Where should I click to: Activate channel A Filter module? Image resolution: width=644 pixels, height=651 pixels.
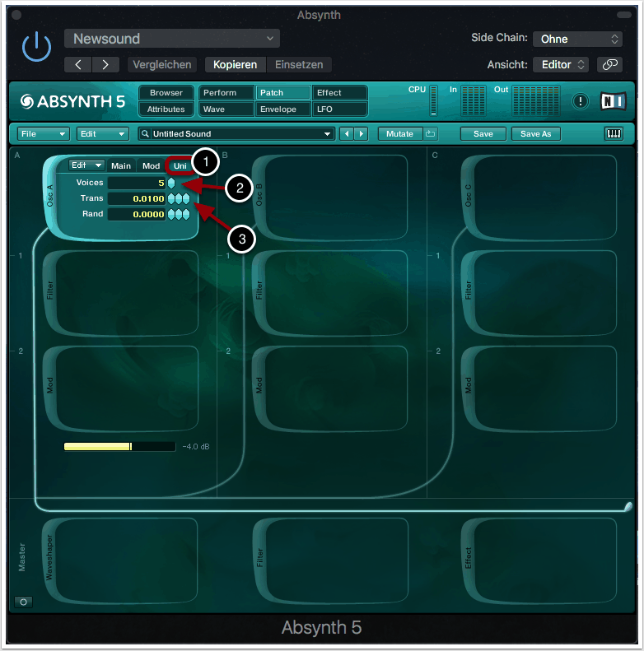tap(120, 293)
